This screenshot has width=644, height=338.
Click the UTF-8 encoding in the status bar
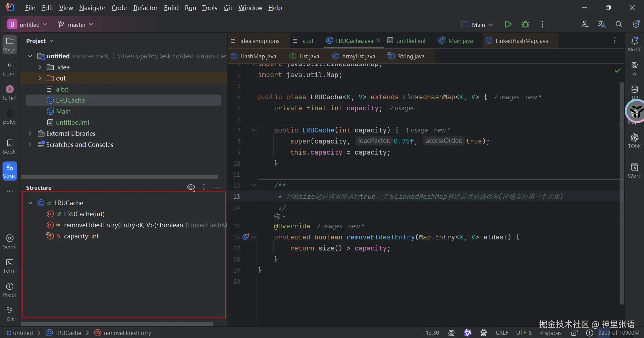coord(524,333)
